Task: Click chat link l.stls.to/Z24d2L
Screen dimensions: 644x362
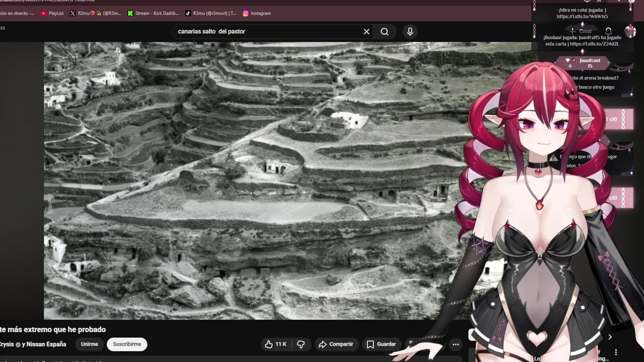Action: pyautogui.click(x=595, y=44)
